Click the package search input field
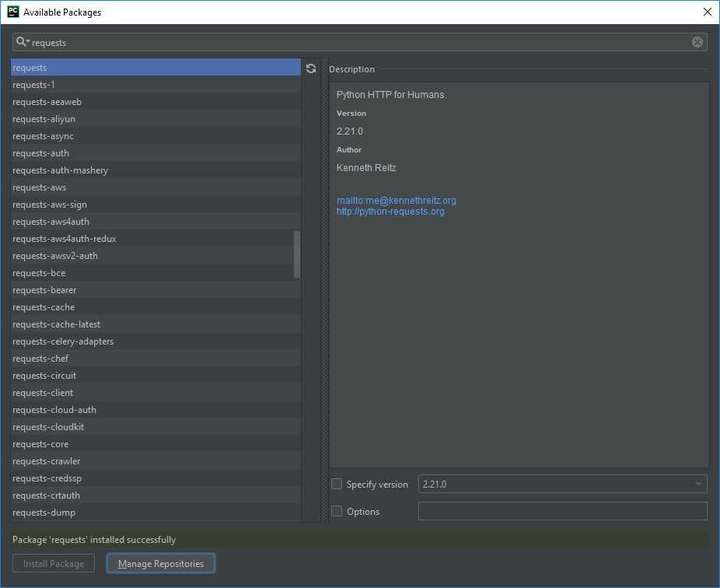720x588 pixels. 358,42
